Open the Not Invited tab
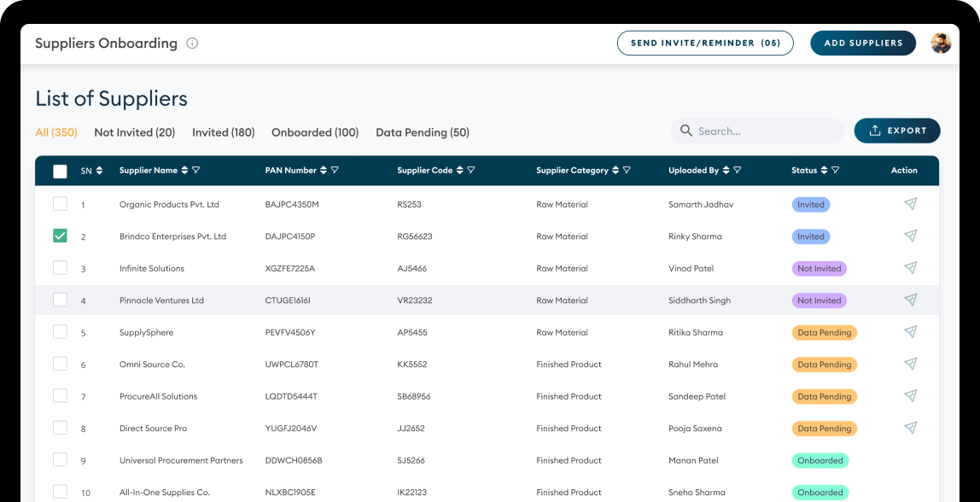Image resolution: width=980 pixels, height=502 pixels. (135, 132)
